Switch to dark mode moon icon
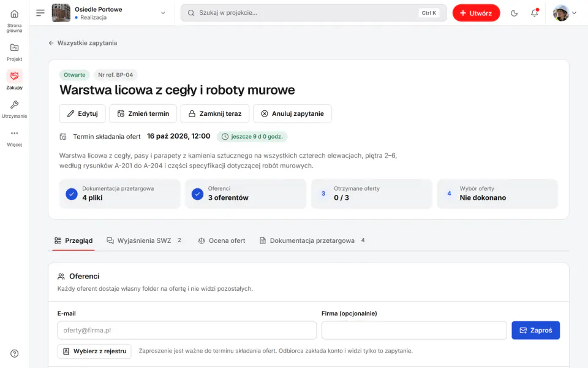Image resolution: width=588 pixels, height=368 pixels. [x=514, y=13]
